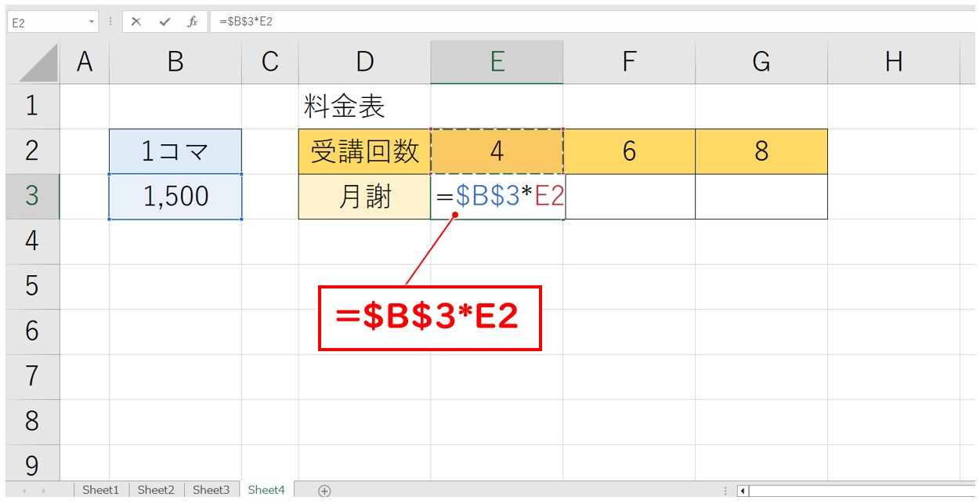
Task: Confirm the formula with the checkmark icon
Action: (x=165, y=22)
